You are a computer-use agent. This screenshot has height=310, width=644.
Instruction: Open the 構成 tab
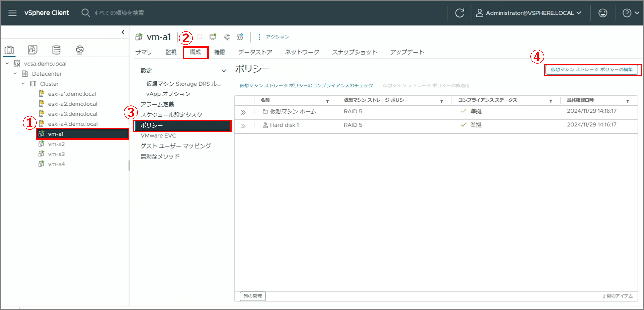tap(195, 52)
